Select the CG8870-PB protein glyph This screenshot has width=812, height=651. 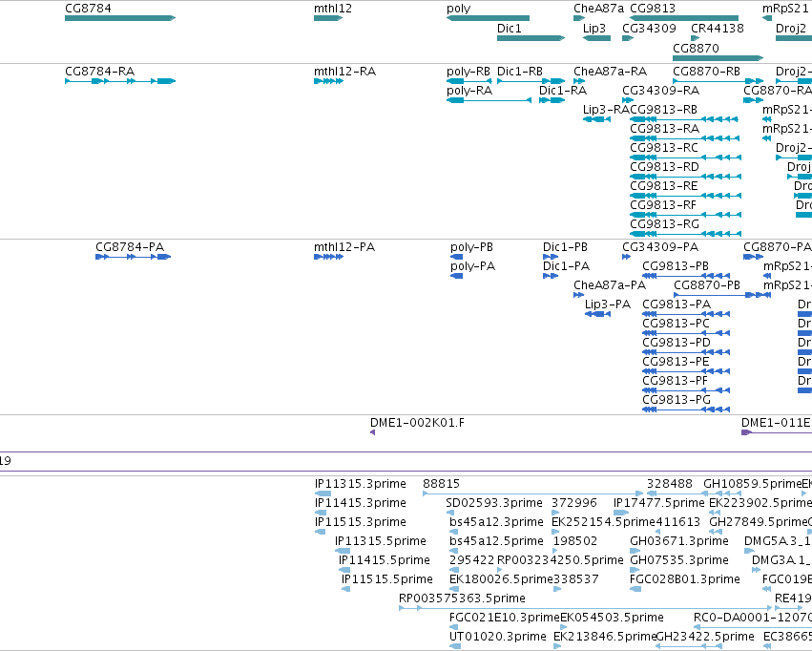pos(722,295)
